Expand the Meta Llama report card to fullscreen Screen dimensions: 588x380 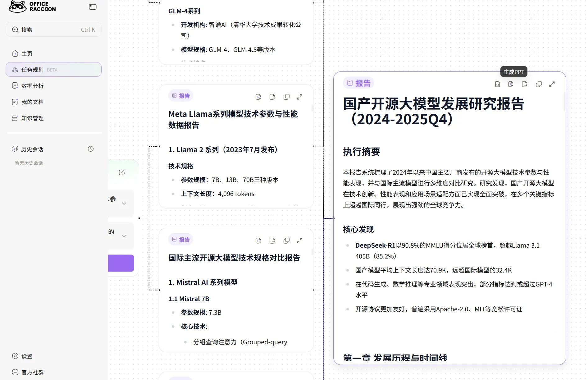[x=299, y=97]
